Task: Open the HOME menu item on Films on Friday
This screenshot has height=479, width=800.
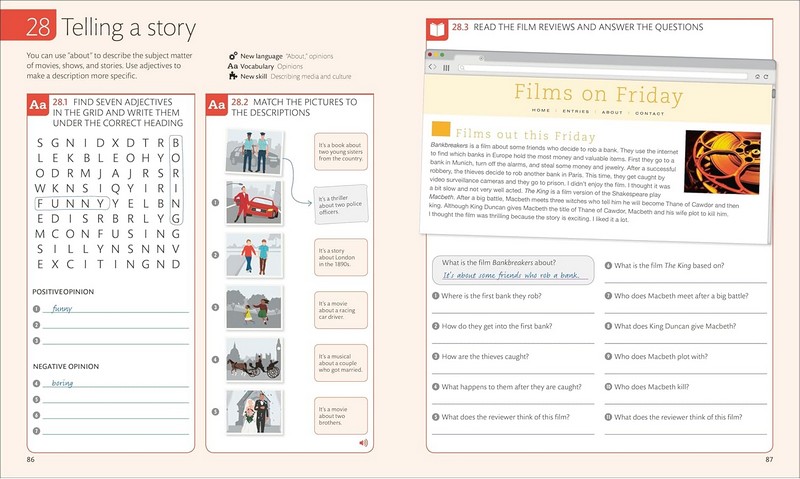Action: [540, 109]
